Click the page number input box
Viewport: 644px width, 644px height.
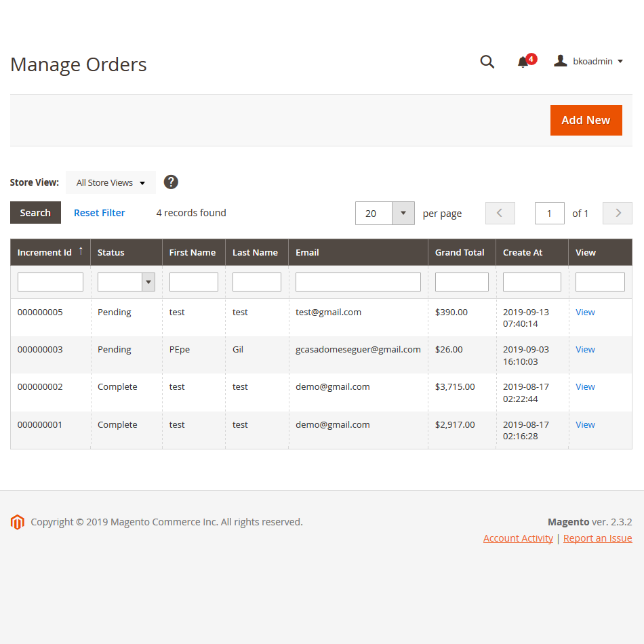point(549,213)
